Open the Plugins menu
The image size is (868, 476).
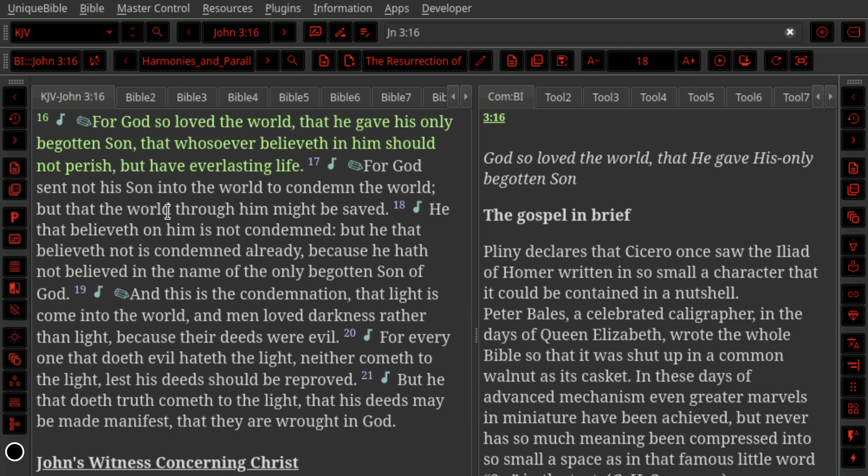click(x=283, y=8)
